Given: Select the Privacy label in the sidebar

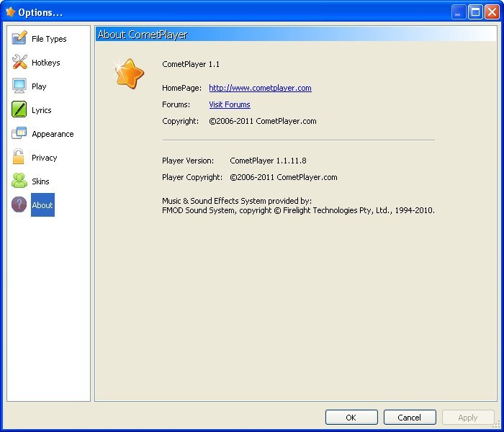Looking at the screenshot, I should coord(45,158).
